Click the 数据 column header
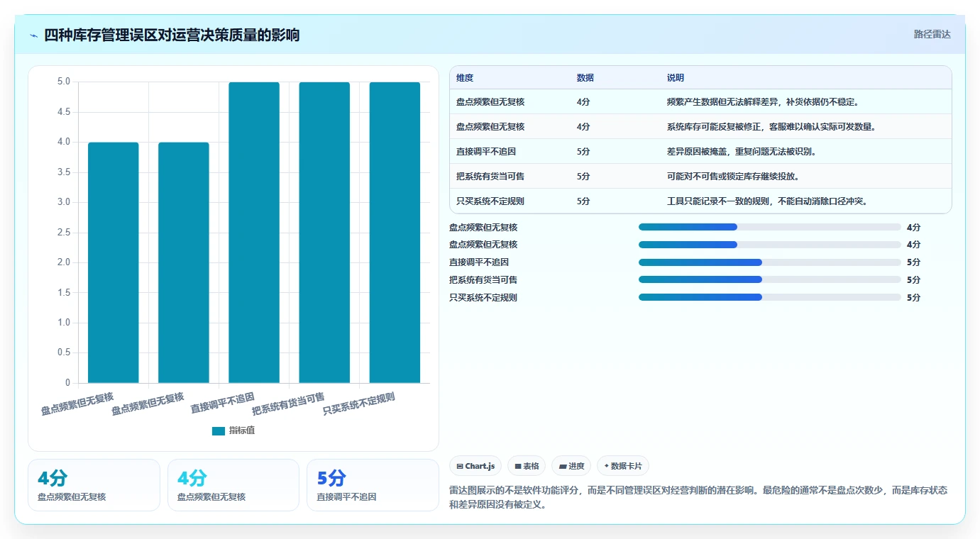Image resolution: width=980 pixels, height=539 pixels. (585, 78)
